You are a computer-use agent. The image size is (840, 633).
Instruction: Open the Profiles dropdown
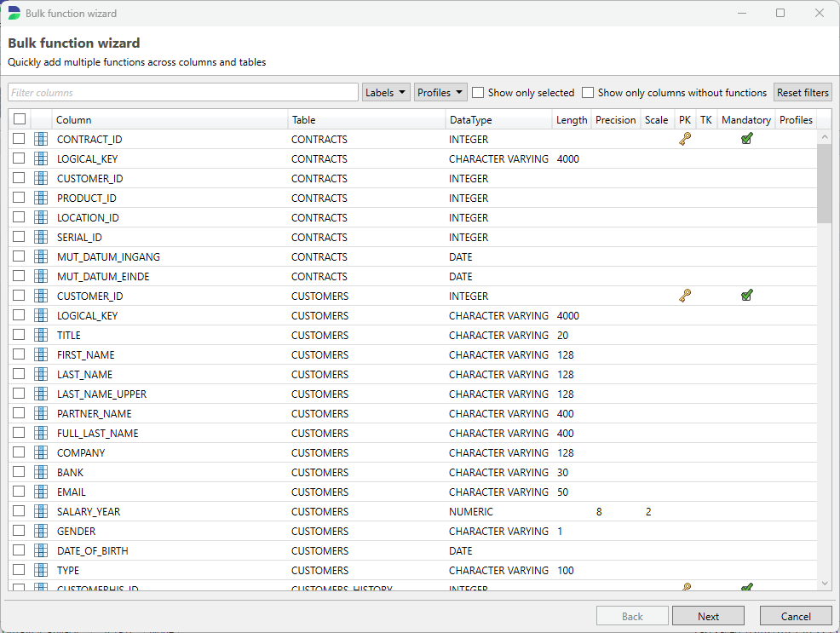tap(440, 92)
